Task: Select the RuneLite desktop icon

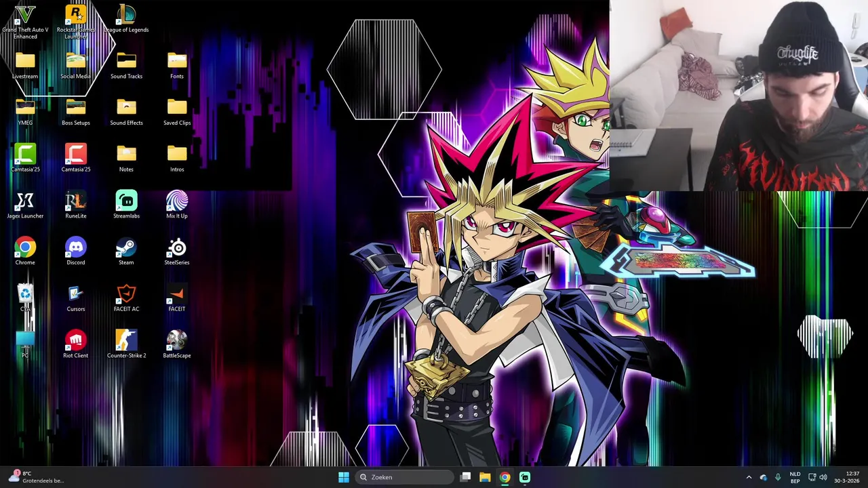Action: pyautogui.click(x=75, y=205)
